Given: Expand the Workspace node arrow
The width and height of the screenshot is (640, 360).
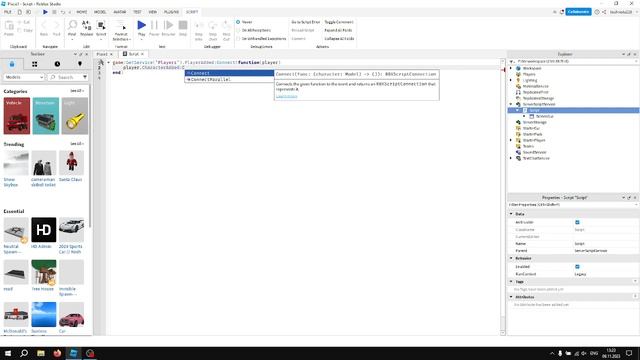Looking at the screenshot, I should coord(511,68).
